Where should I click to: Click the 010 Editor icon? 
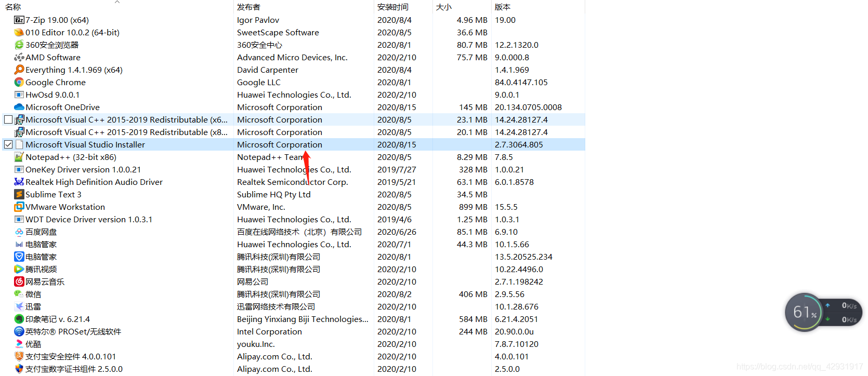tap(19, 32)
